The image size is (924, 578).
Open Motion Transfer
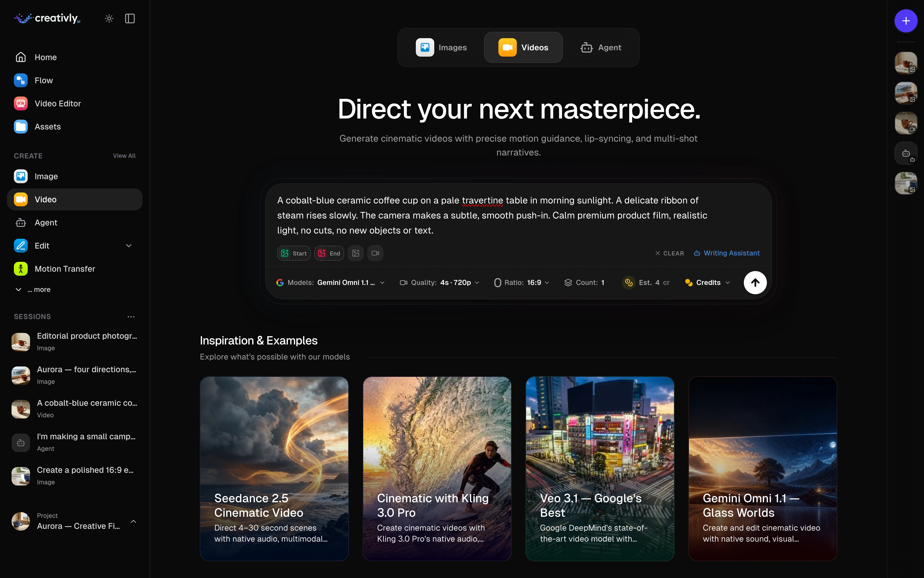74,269
